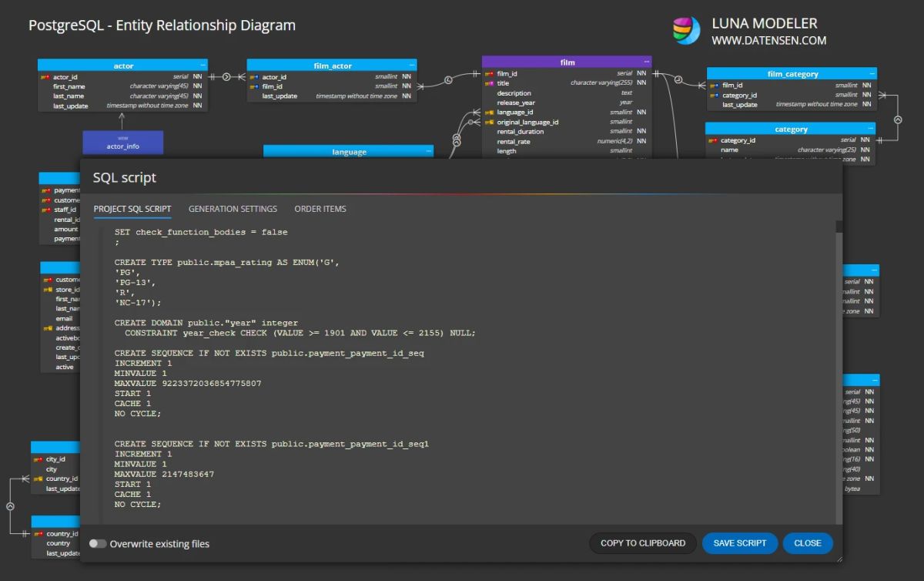Open the actor table options menu (three dots)
The height and width of the screenshot is (581, 924).
pos(203,65)
